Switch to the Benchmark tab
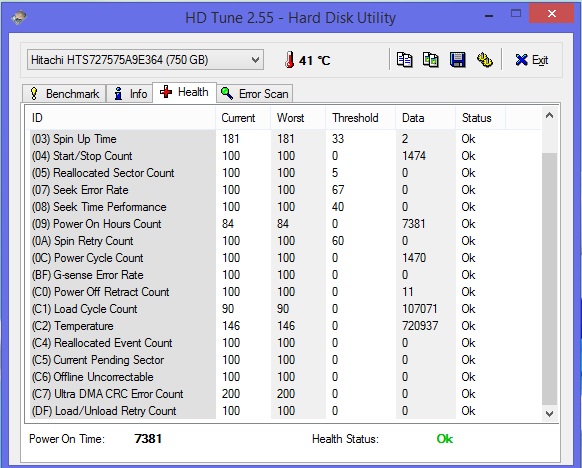The image size is (582, 468). [64, 94]
